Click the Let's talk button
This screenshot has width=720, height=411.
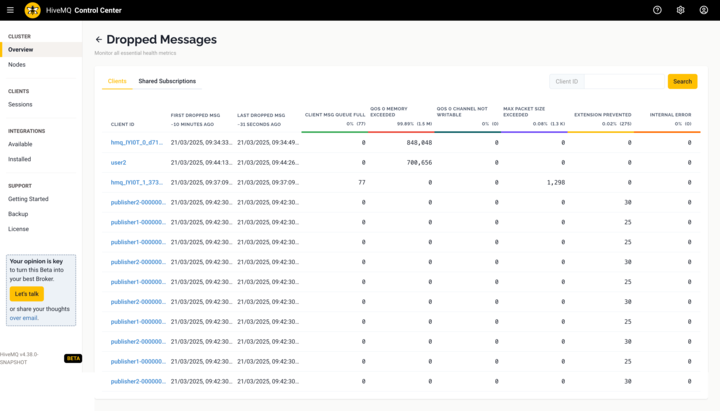[x=27, y=294]
